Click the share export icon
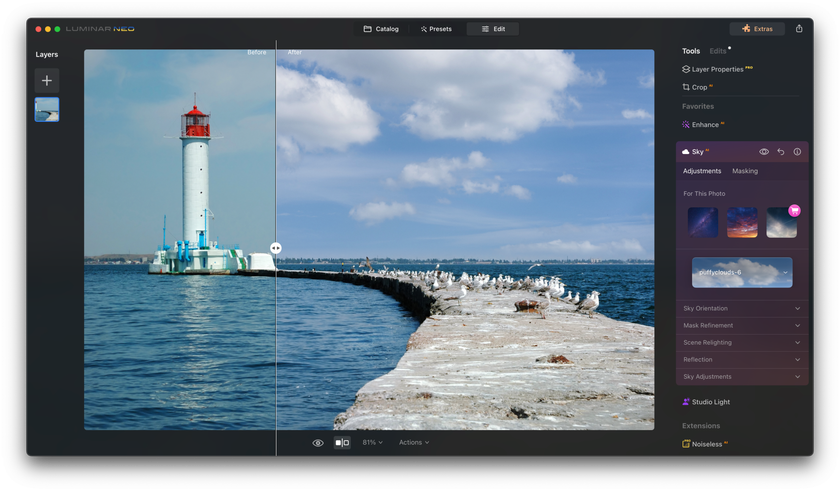 799,29
